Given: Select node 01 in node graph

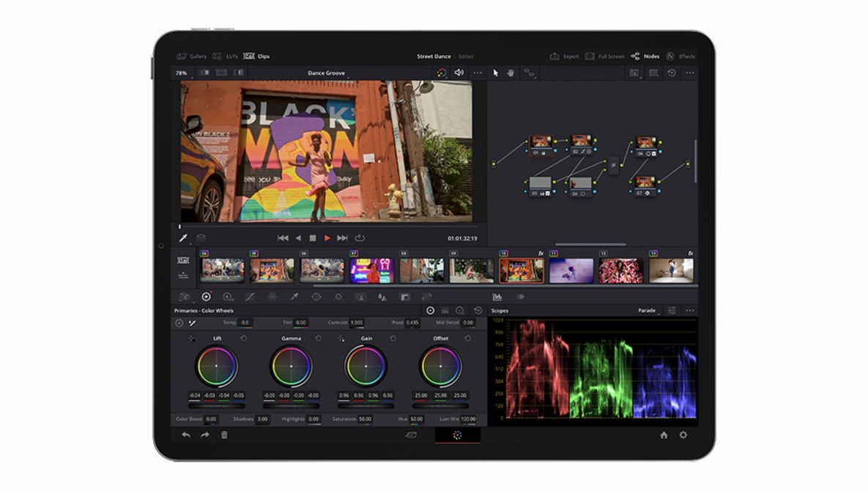Looking at the screenshot, I should [541, 145].
